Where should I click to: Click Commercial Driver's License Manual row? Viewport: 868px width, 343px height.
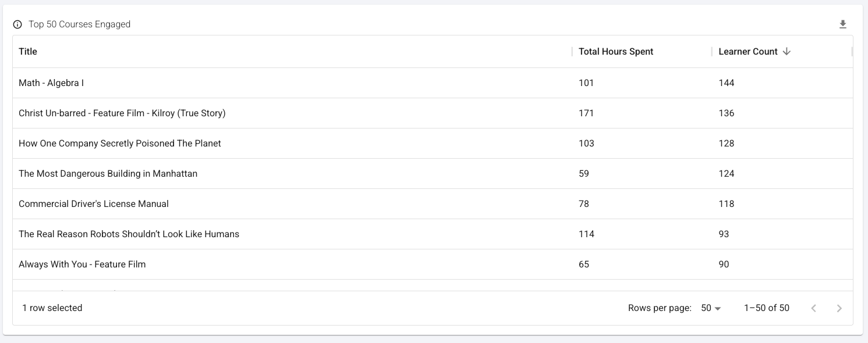(x=94, y=204)
